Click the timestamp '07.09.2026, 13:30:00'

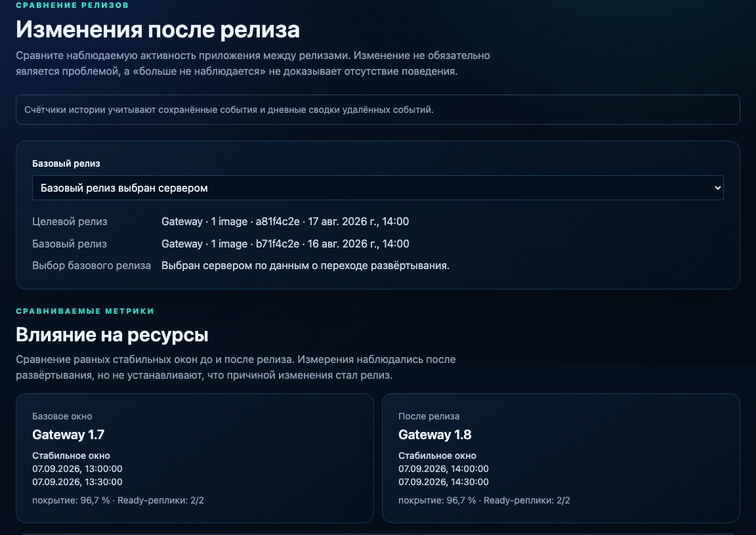(x=77, y=481)
